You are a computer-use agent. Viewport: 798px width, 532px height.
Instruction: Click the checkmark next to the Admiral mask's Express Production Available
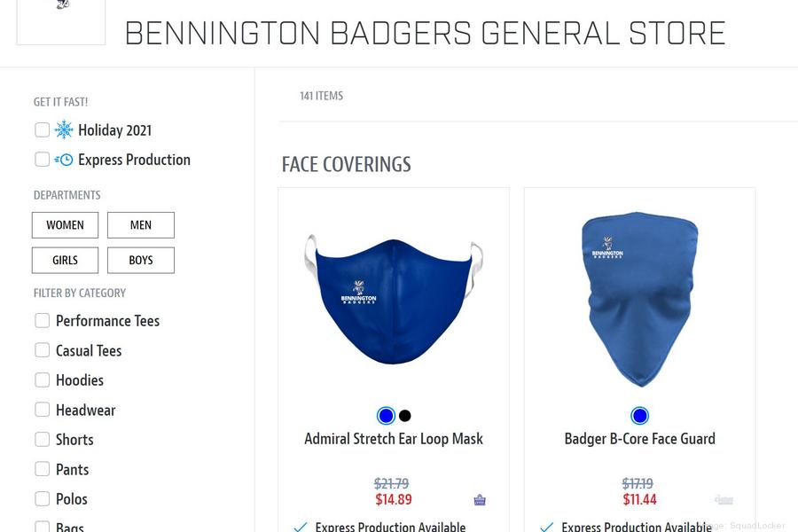(x=301, y=527)
